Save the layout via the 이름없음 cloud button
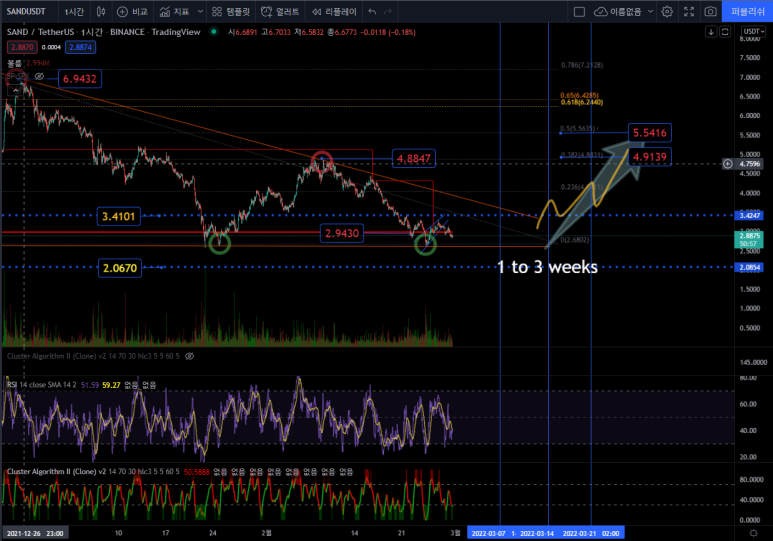The image size is (773, 541). coord(618,11)
